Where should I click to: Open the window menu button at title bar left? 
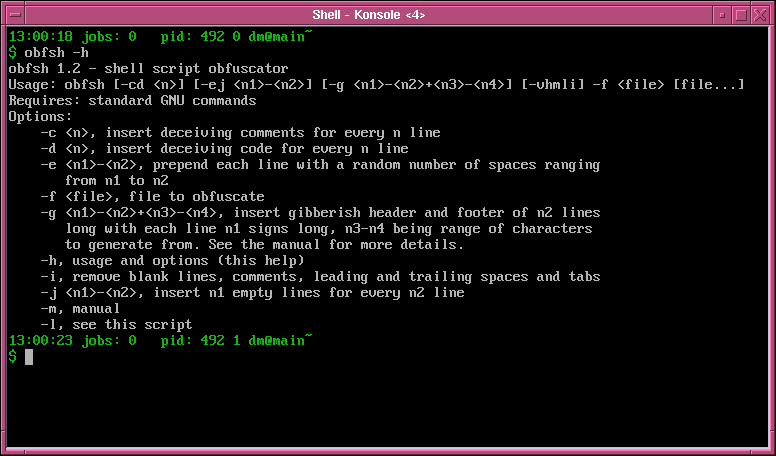(15, 15)
